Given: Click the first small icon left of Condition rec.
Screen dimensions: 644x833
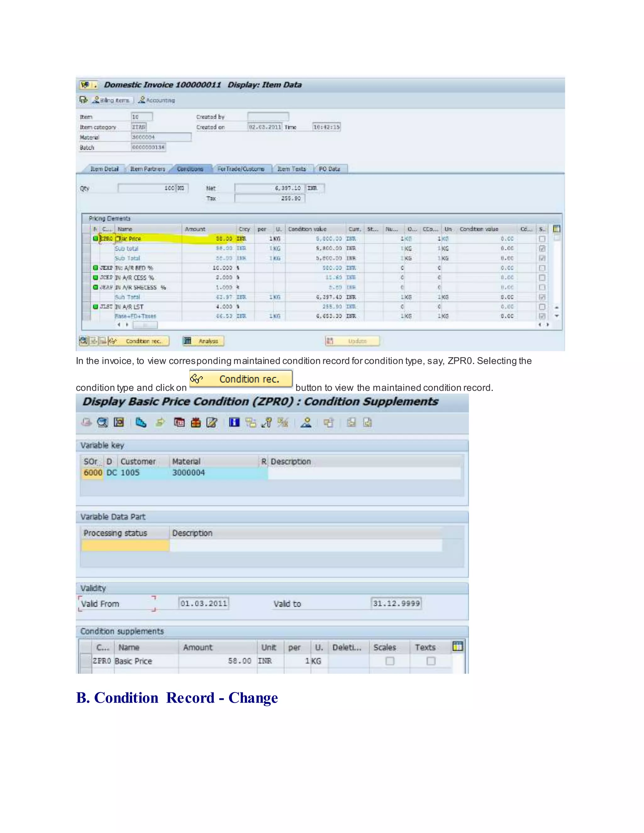Looking at the screenshot, I should coord(84,341).
